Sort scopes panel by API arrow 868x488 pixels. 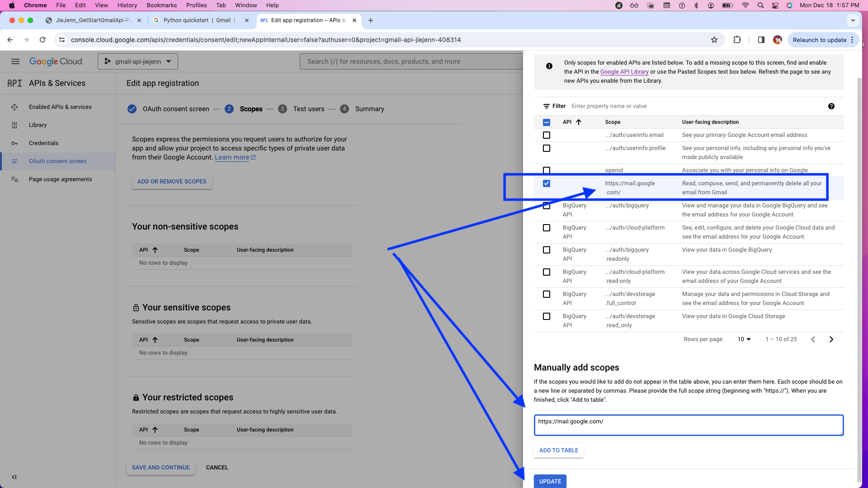pos(579,122)
